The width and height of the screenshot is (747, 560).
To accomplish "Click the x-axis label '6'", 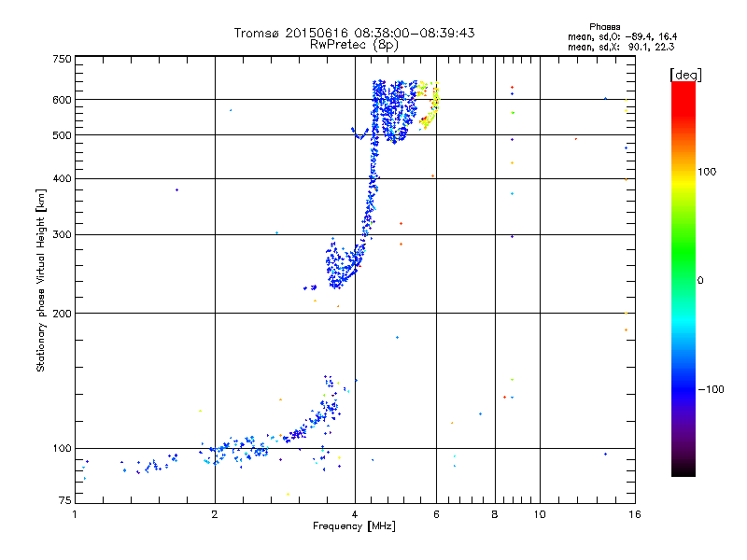I will click(x=436, y=515).
